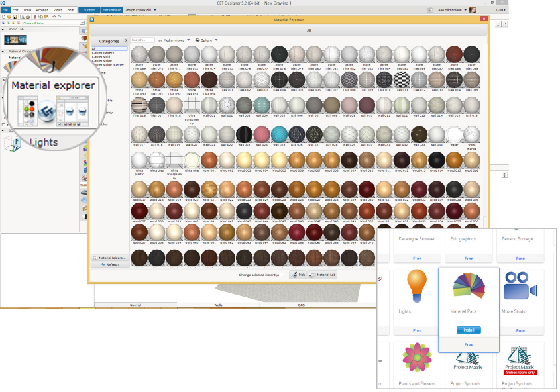Click the open folder toolbar icon
Image resolution: width=560 pixels, height=392 pixels.
click(x=9, y=17)
